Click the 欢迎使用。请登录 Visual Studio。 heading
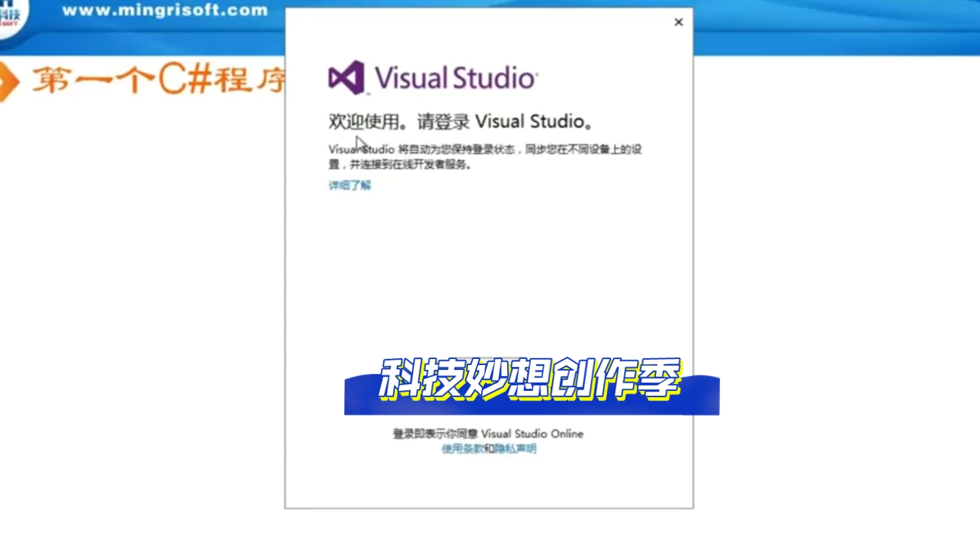Image resolution: width=980 pixels, height=553 pixels. point(461,122)
